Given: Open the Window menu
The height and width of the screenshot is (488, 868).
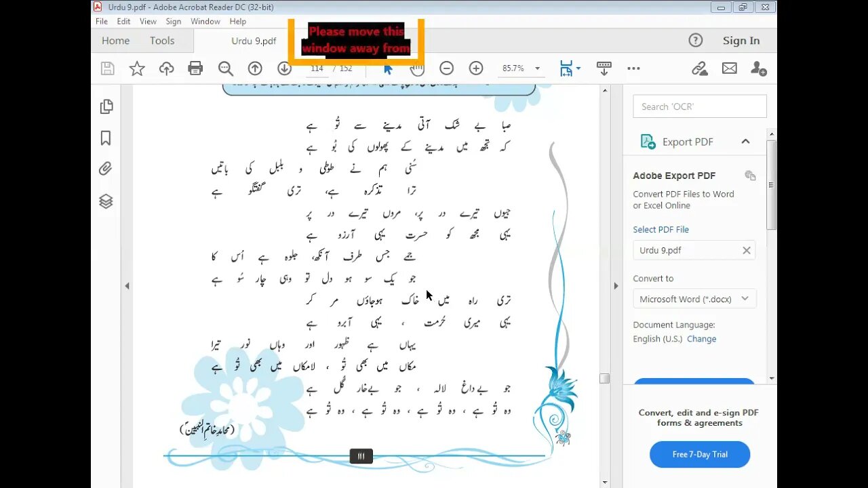Looking at the screenshot, I should click(205, 22).
